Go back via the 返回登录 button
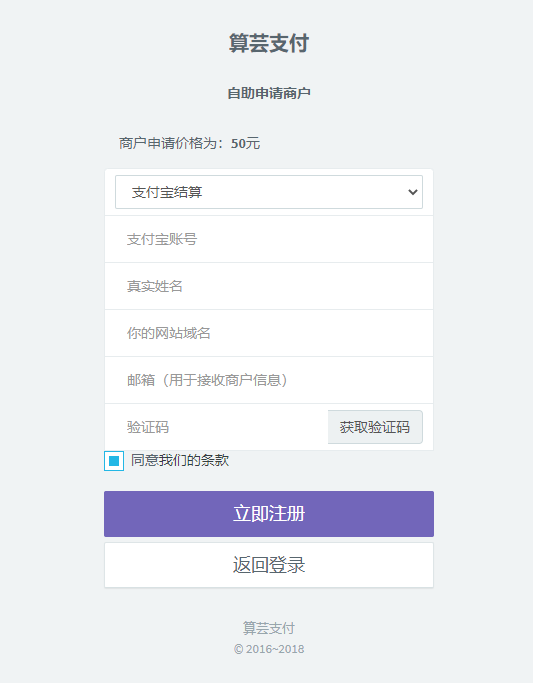The height and width of the screenshot is (683, 533). tap(269, 565)
